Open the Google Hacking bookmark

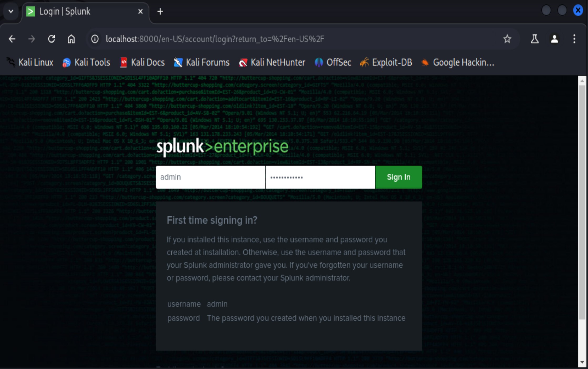(x=458, y=62)
